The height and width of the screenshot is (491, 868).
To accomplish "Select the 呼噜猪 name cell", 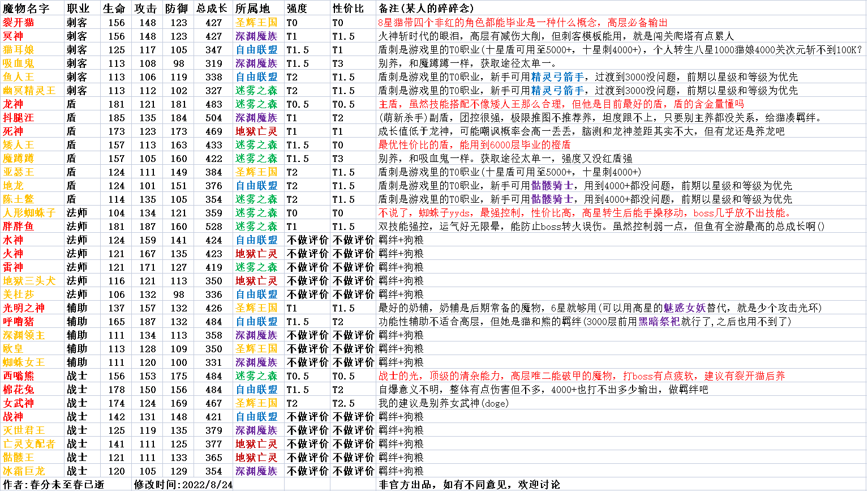I will tap(19, 322).
